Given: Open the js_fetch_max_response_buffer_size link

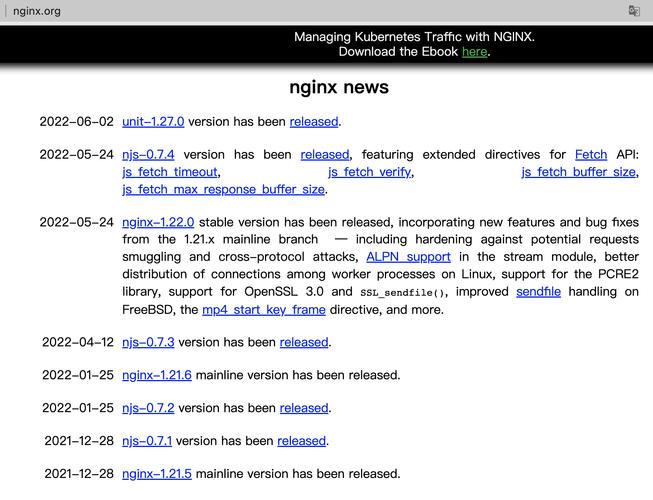Looking at the screenshot, I should (x=223, y=189).
